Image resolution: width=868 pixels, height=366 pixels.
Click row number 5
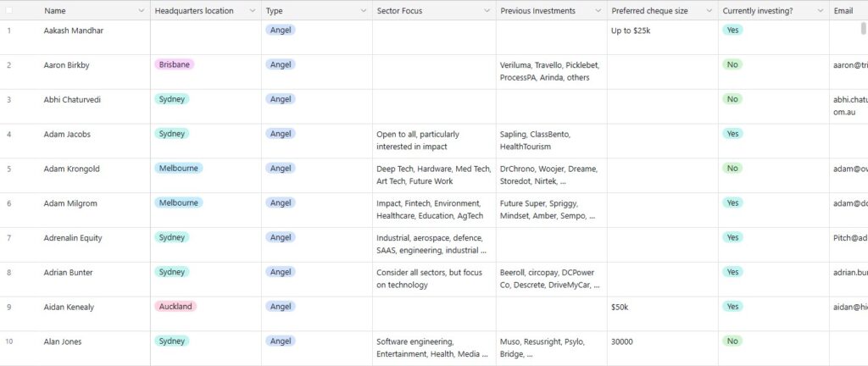click(x=8, y=169)
